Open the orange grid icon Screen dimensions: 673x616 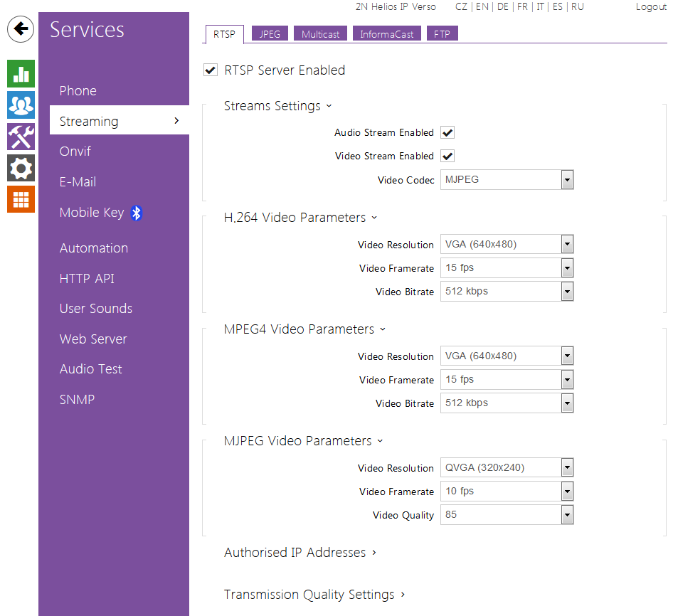point(21,199)
